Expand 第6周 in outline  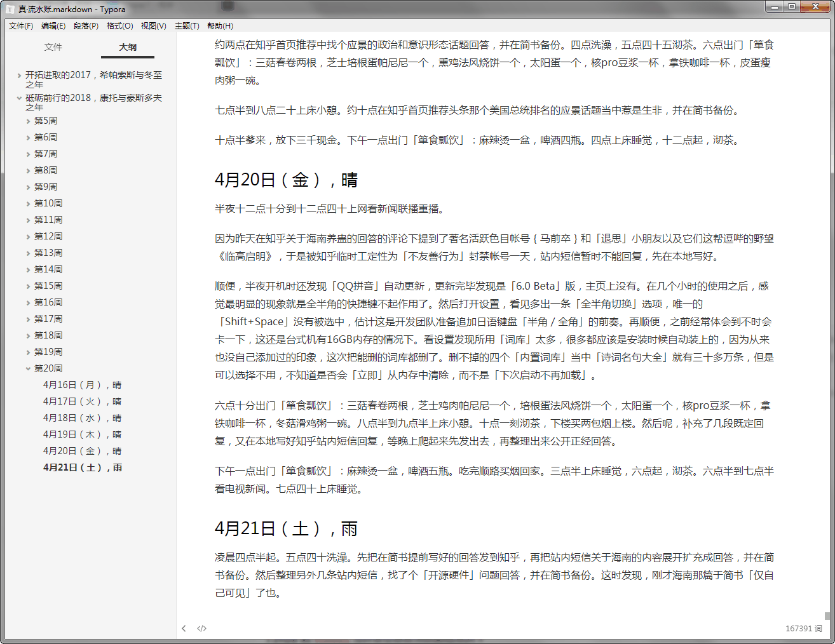28,138
